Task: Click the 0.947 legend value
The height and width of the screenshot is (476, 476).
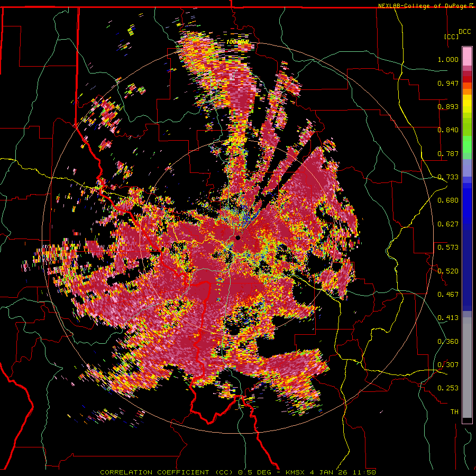Action: coord(448,83)
